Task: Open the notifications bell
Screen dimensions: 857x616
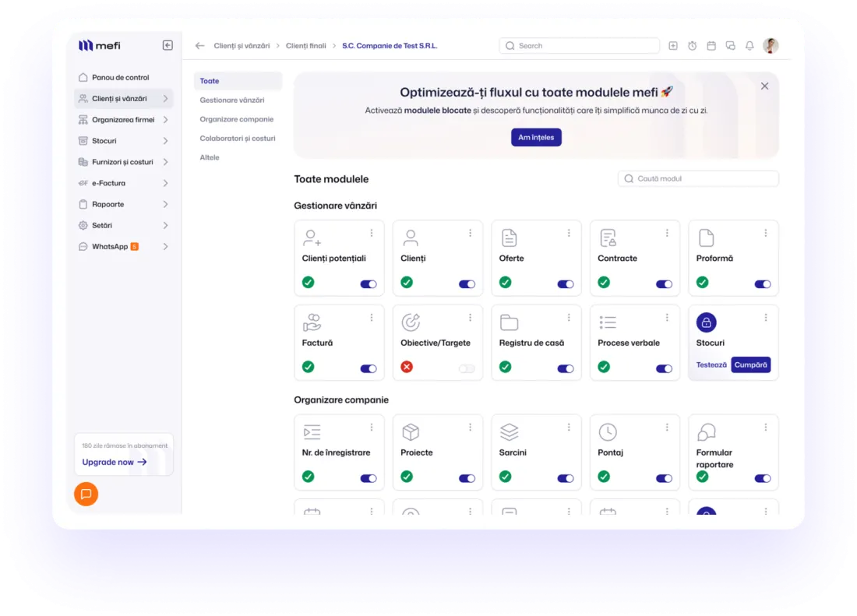Action: coord(749,46)
